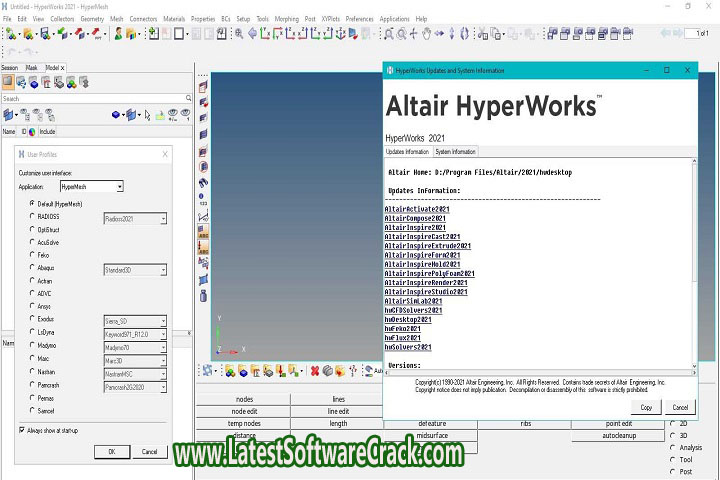Click OK in User Profiles dialog
This screenshot has width=720, height=480.
click(112, 452)
